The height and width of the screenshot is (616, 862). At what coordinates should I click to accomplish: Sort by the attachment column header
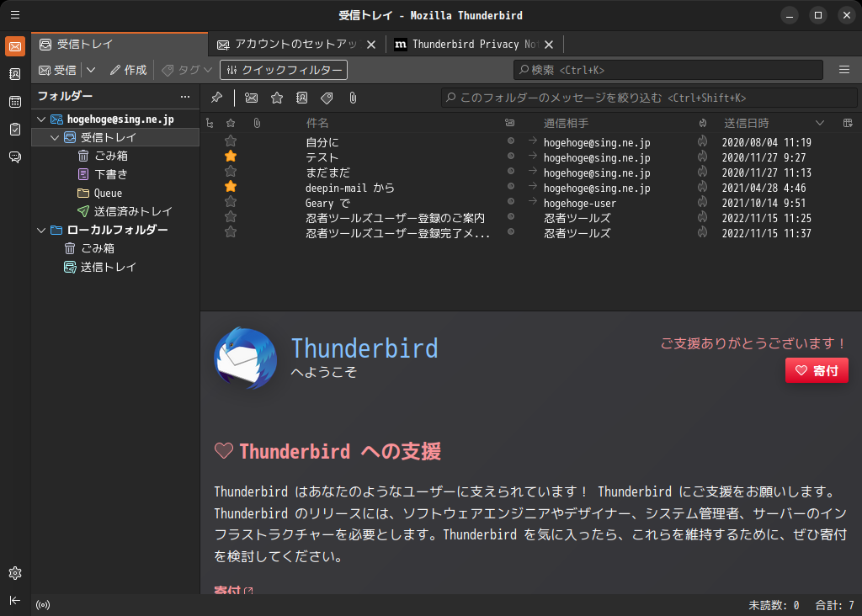[x=257, y=123]
